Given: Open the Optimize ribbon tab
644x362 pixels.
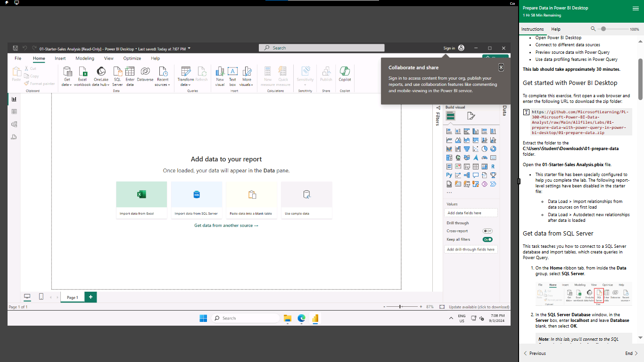Looking at the screenshot, I should pyautogui.click(x=132, y=59).
